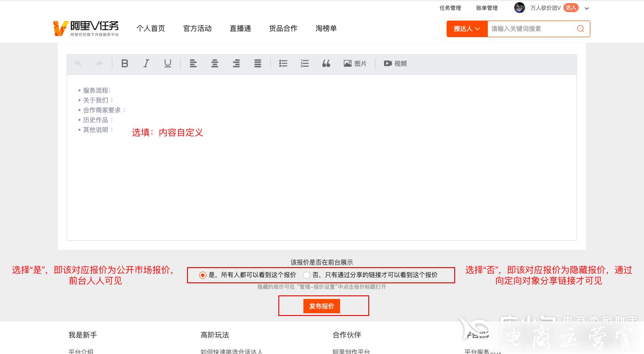Toggle bold formatting

tap(125, 64)
